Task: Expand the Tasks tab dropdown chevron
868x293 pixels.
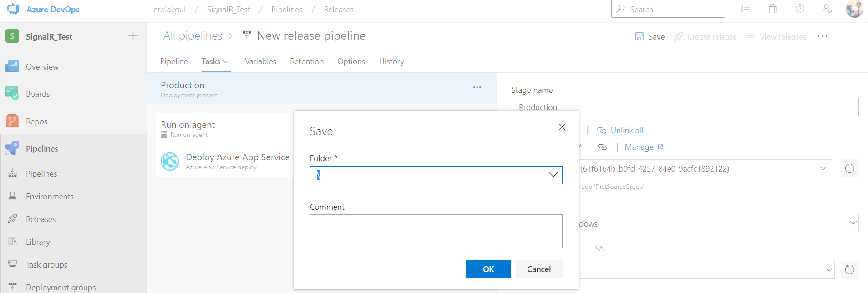Action: (x=226, y=61)
